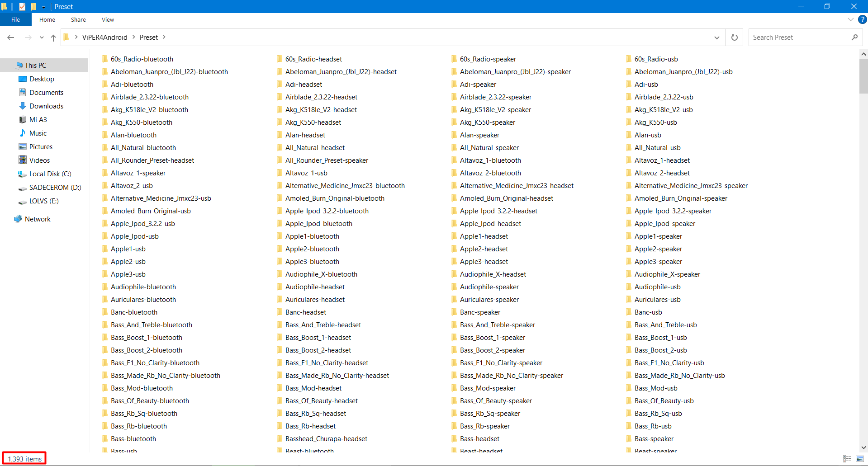Viewport: 868px width, 466px height.
Task: Click the 1,393 items status text
Action: point(25,459)
